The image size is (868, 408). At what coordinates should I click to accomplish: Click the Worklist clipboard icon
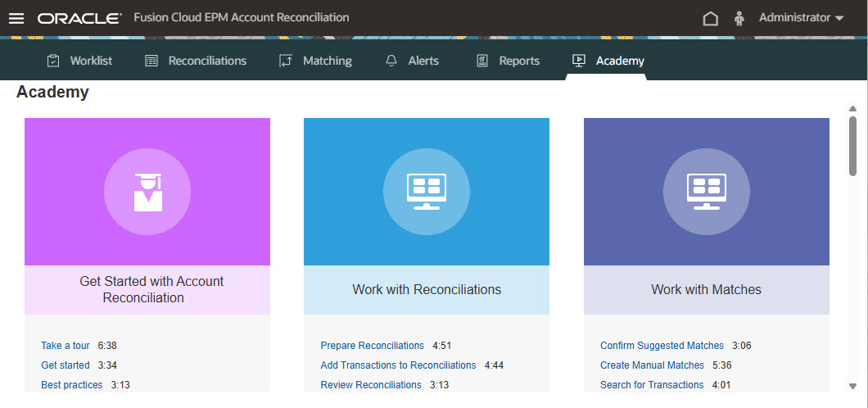(53, 61)
